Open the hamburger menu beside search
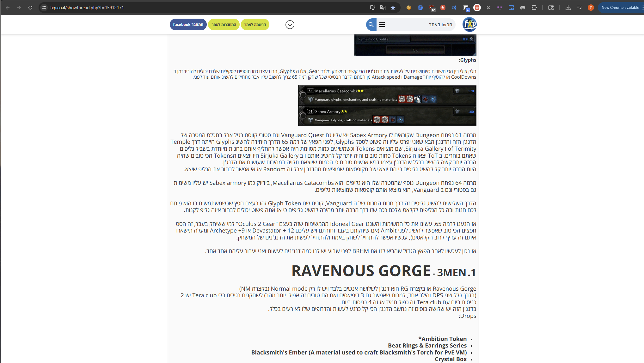644x363 pixels. click(382, 24)
